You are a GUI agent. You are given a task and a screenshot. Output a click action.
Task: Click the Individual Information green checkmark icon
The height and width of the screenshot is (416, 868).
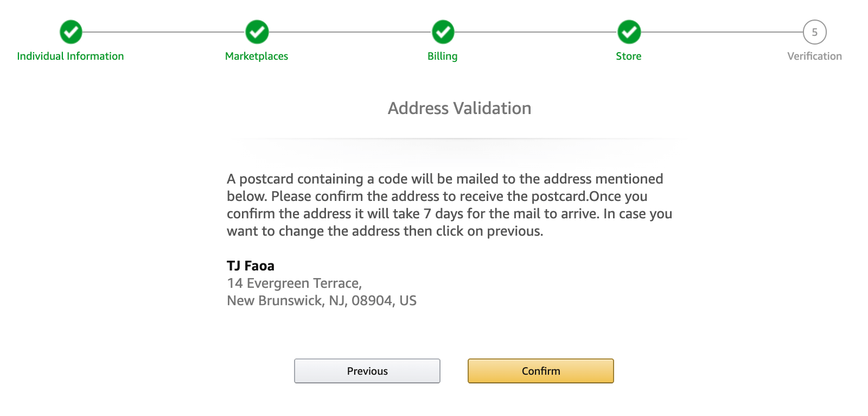(71, 32)
